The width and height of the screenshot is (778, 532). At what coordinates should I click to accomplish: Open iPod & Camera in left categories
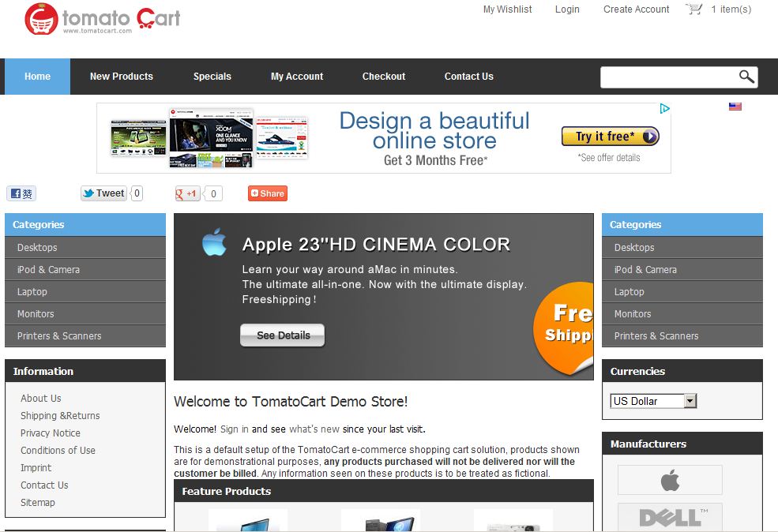[48, 269]
